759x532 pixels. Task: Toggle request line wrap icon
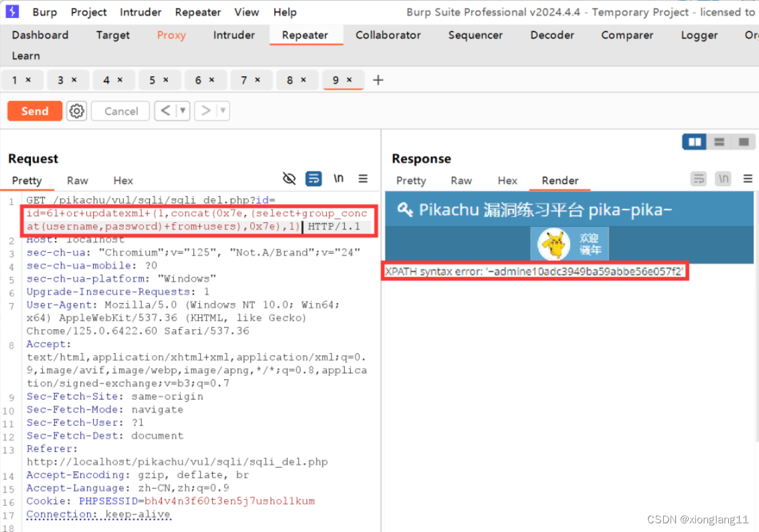tap(314, 179)
